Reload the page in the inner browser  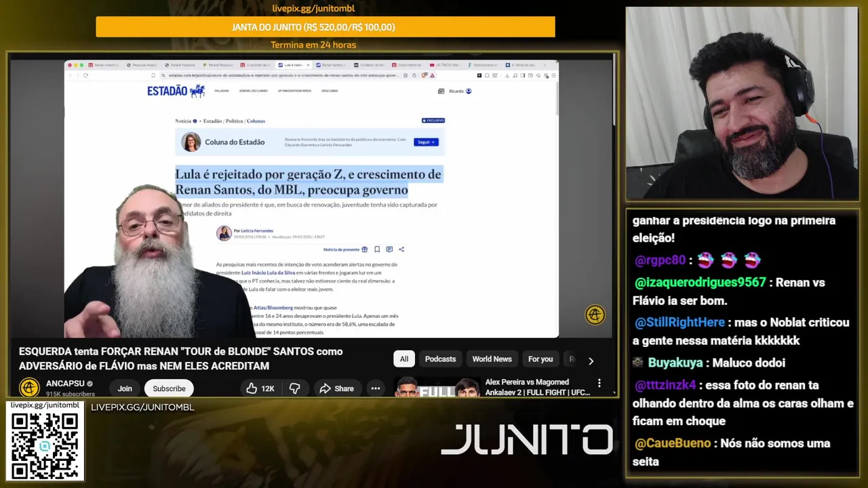click(x=85, y=75)
